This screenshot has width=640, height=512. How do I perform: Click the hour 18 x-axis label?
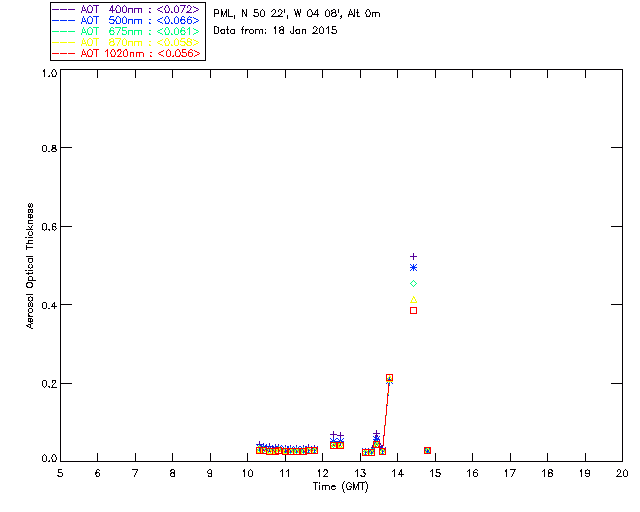coord(547,473)
